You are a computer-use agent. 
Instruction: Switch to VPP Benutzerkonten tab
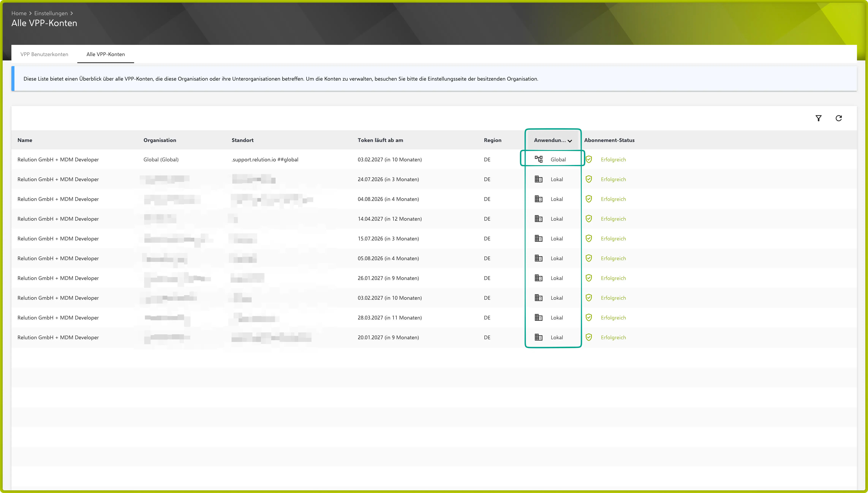tap(44, 54)
